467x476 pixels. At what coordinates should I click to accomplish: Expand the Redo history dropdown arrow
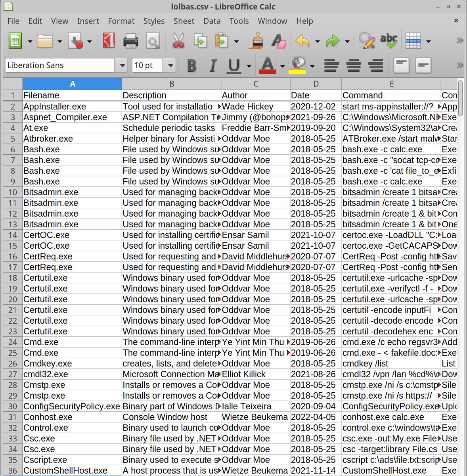coord(347,41)
